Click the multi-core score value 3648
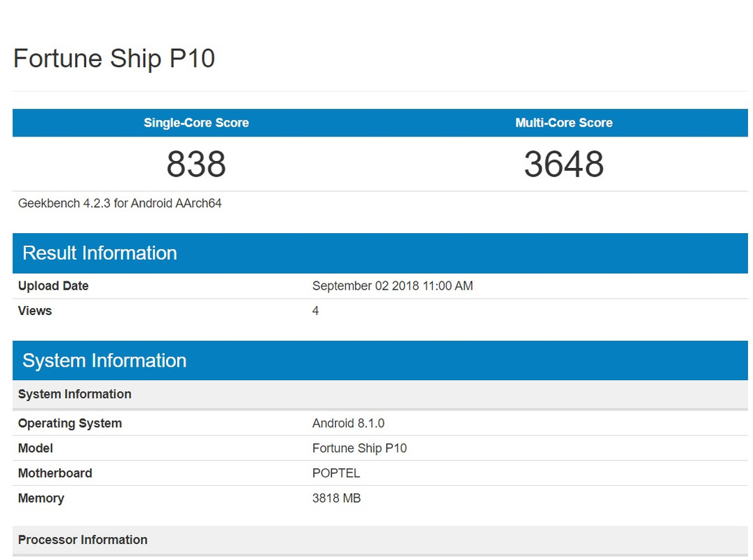This screenshot has width=753, height=560. pyautogui.click(x=565, y=164)
